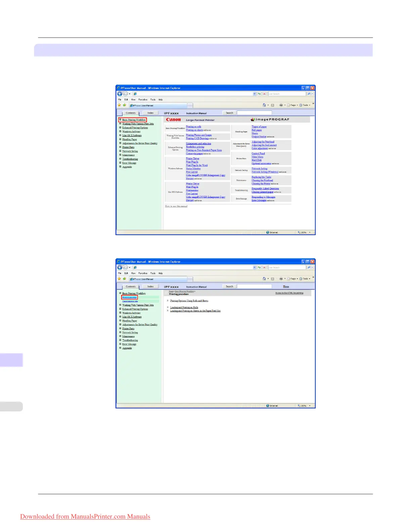This screenshot has width=411, height=532.
Task: Expand Enhanced Printing Options in the Canon home page contents
Action: point(120,128)
